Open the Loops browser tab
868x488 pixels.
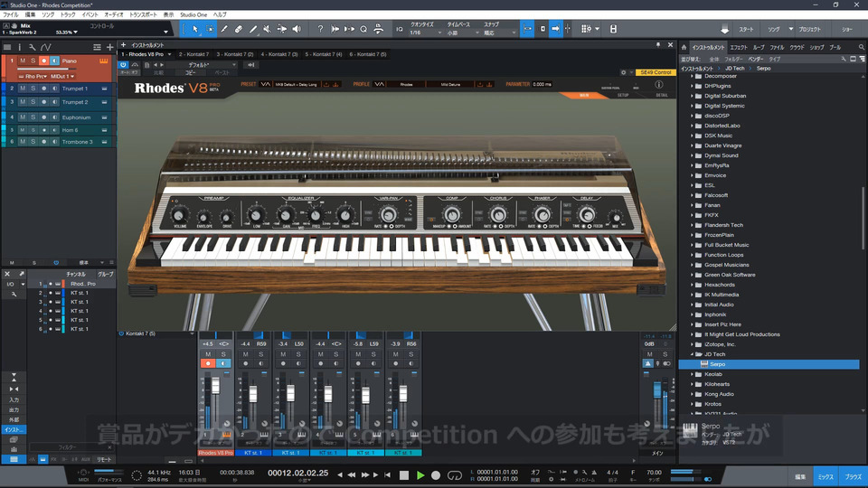click(758, 48)
